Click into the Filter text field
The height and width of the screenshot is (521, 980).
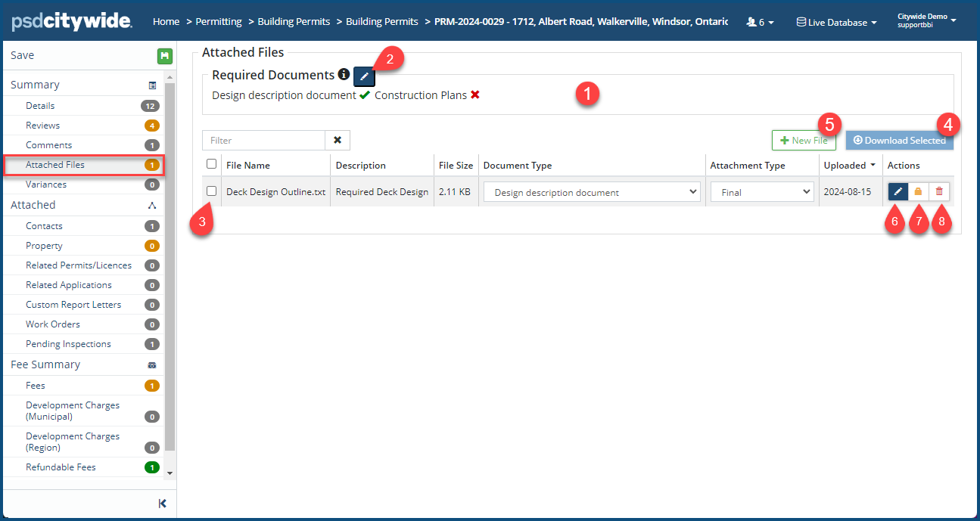pos(263,140)
